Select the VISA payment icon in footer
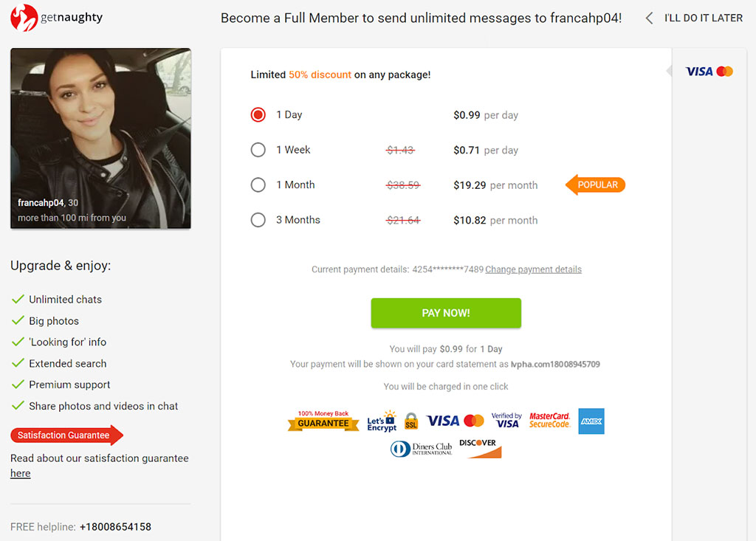This screenshot has width=756, height=541. [x=444, y=419]
